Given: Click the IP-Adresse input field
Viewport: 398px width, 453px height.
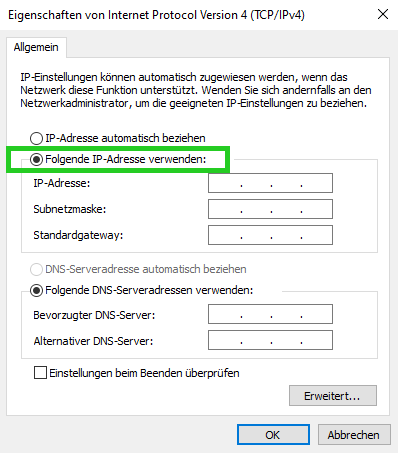Looking at the screenshot, I should click(x=270, y=183).
